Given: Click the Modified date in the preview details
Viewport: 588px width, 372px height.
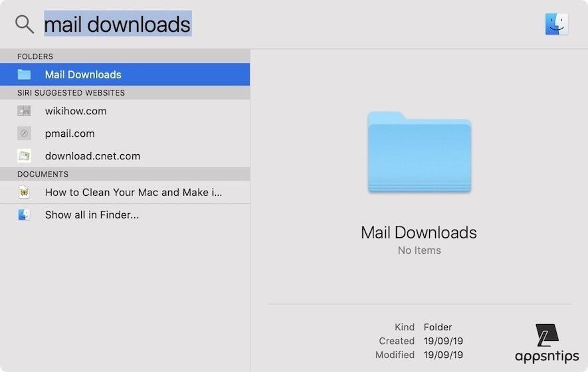Looking at the screenshot, I should [443, 355].
